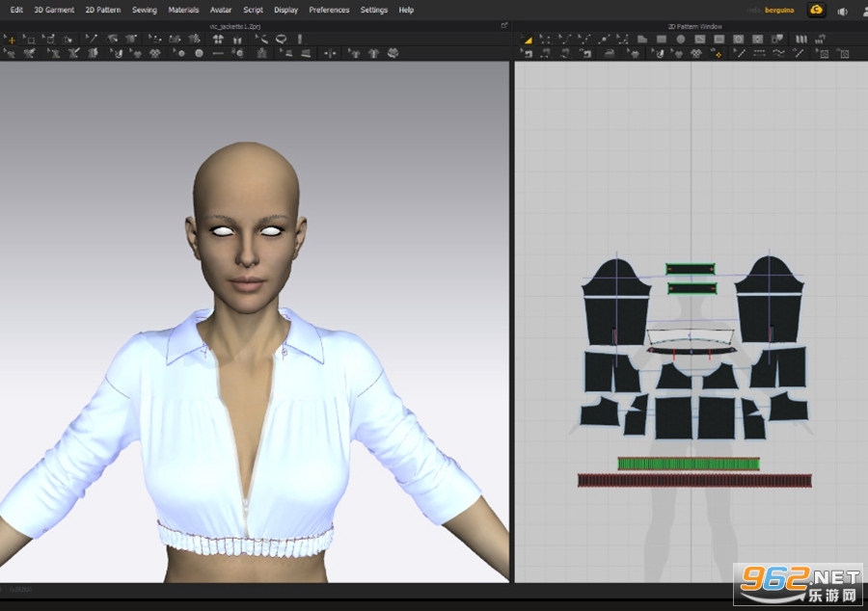868x611 pixels.
Task: Choose the needle Pin tool in 3D toolbar
Action: pyautogui.click(x=92, y=39)
